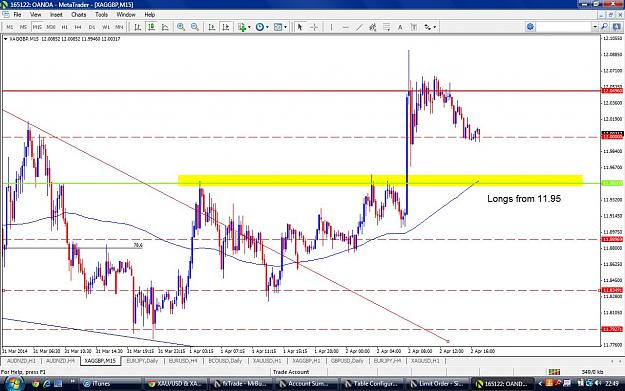Select the Fibonacci retracement tool
Screen dimensions: 625x391
[x=386, y=27]
